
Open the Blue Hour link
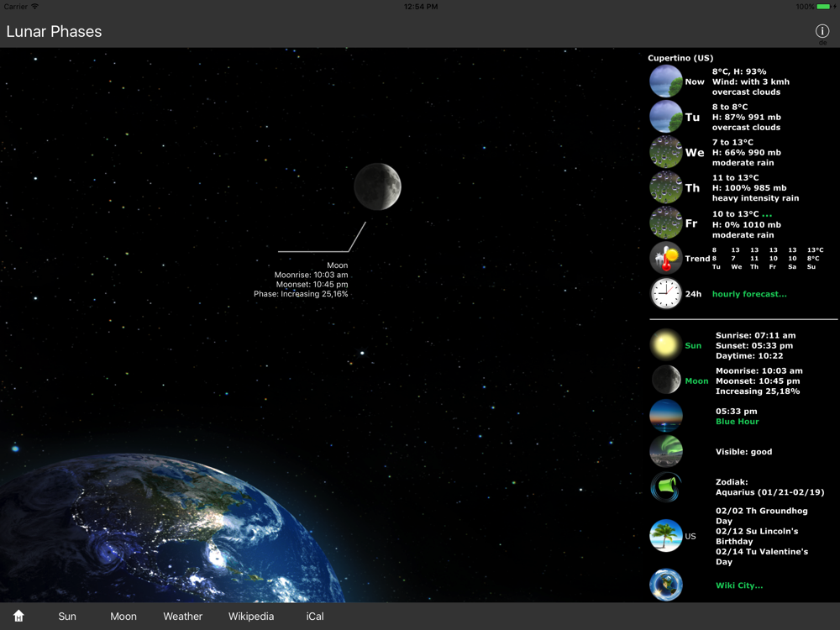[x=738, y=422]
